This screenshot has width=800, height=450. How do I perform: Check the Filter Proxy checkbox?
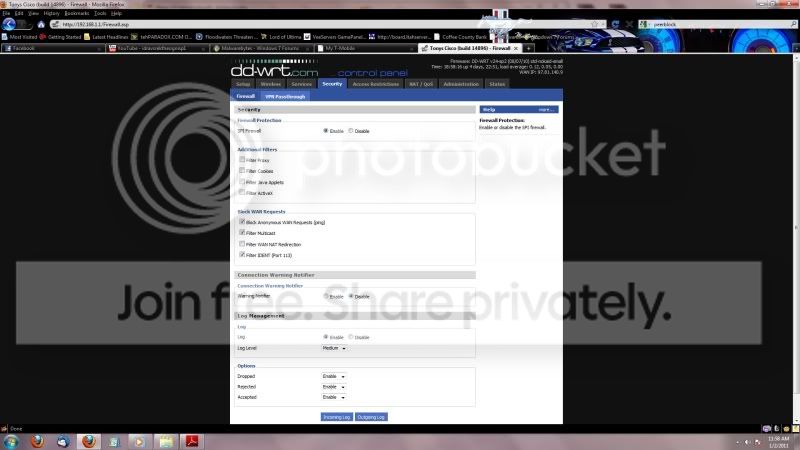[242, 160]
